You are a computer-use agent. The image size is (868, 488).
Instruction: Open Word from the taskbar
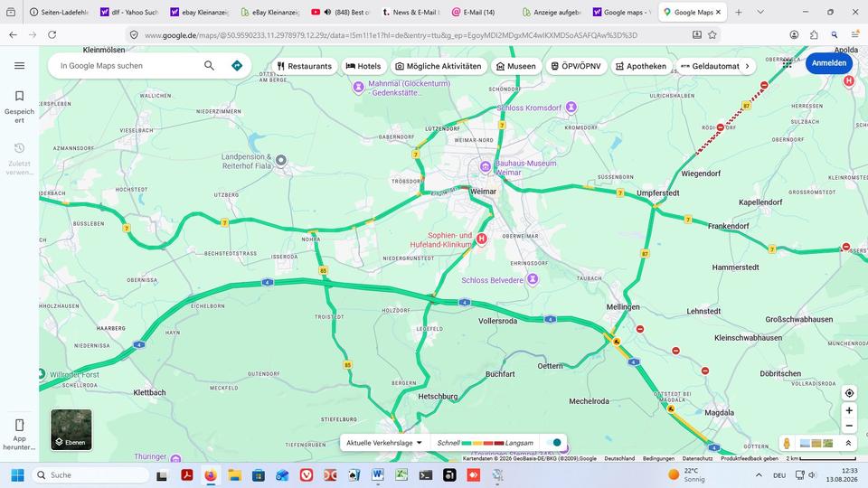pos(378,474)
